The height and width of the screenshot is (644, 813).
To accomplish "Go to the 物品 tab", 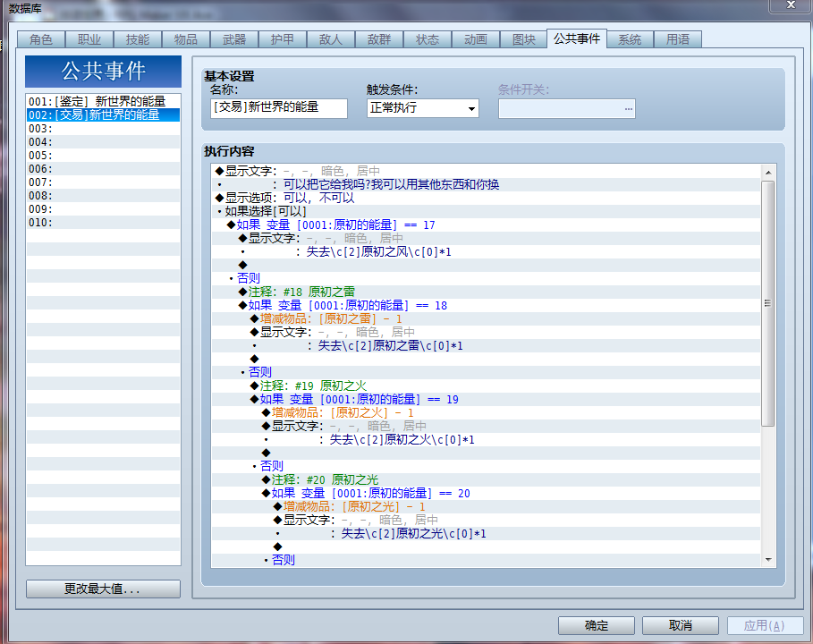I will click(186, 39).
